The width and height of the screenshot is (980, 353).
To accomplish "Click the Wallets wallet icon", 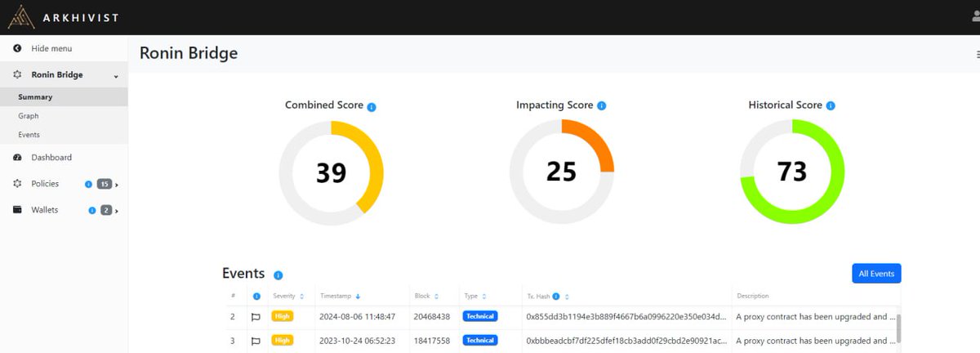I will click(x=17, y=210).
